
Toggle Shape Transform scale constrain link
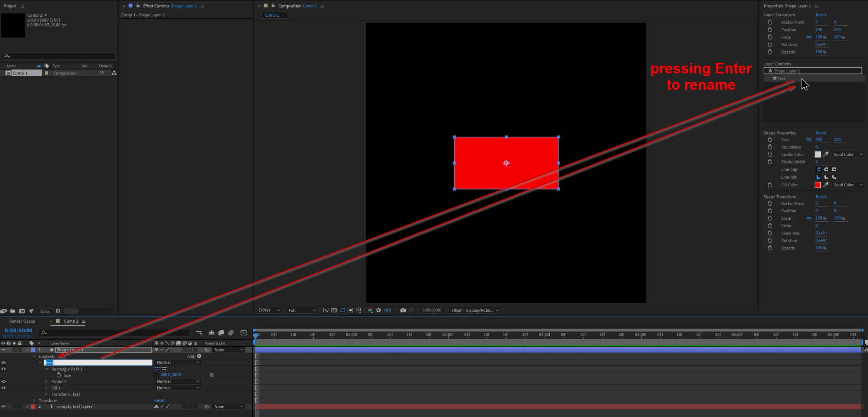809,218
